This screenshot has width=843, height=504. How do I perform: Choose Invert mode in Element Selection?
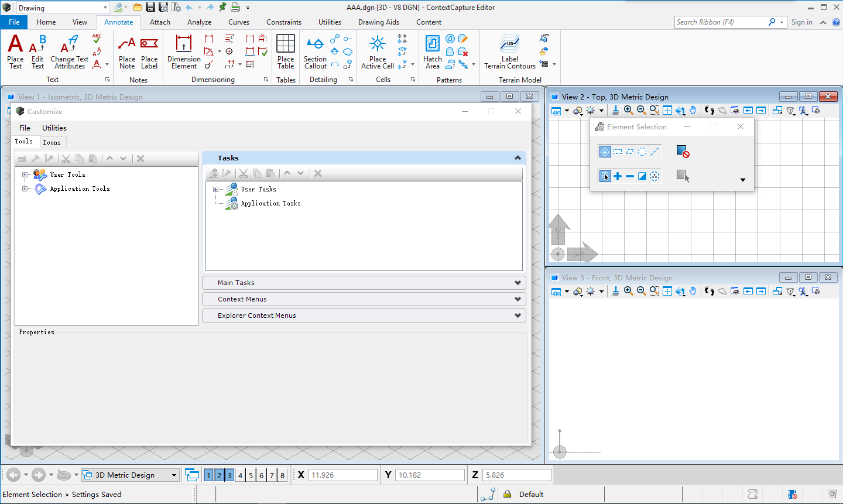coord(642,176)
